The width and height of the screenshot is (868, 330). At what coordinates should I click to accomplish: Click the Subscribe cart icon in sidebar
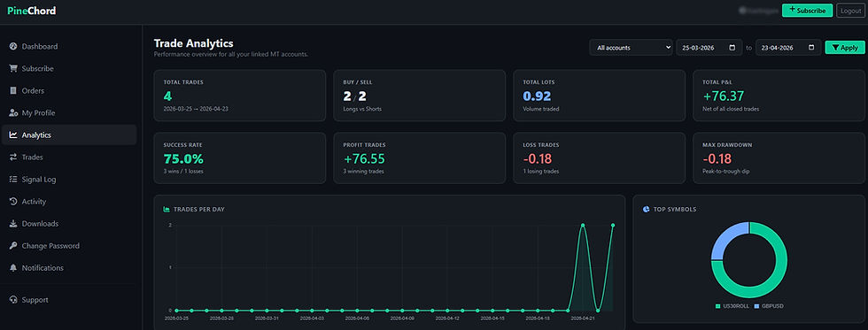tap(13, 68)
